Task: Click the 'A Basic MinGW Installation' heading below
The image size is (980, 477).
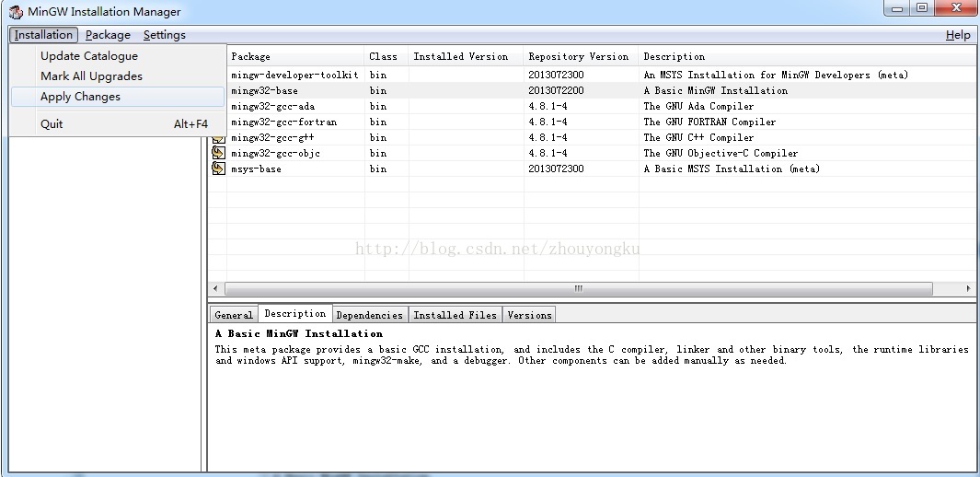Action: click(x=299, y=333)
